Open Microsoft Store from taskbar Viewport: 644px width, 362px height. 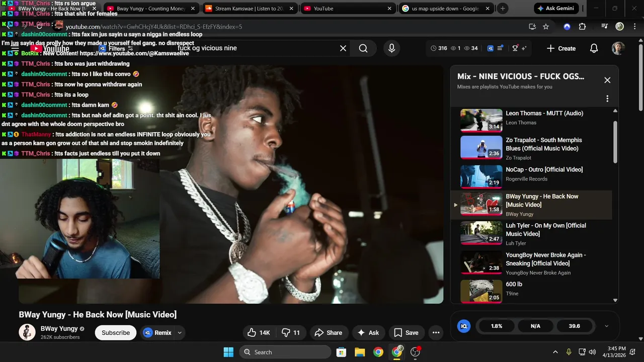click(x=341, y=352)
